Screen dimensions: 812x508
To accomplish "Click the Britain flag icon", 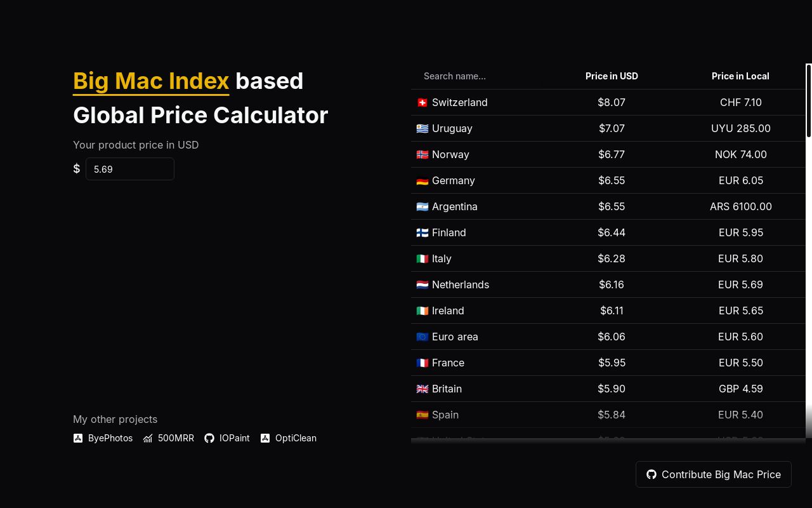I will (422, 389).
